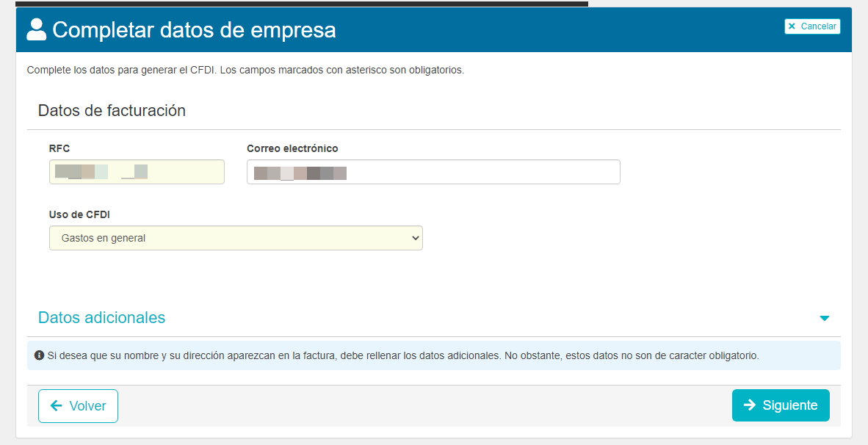The height and width of the screenshot is (445, 868).
Task: Click the blue informational message bar
Action: point(433,354)
